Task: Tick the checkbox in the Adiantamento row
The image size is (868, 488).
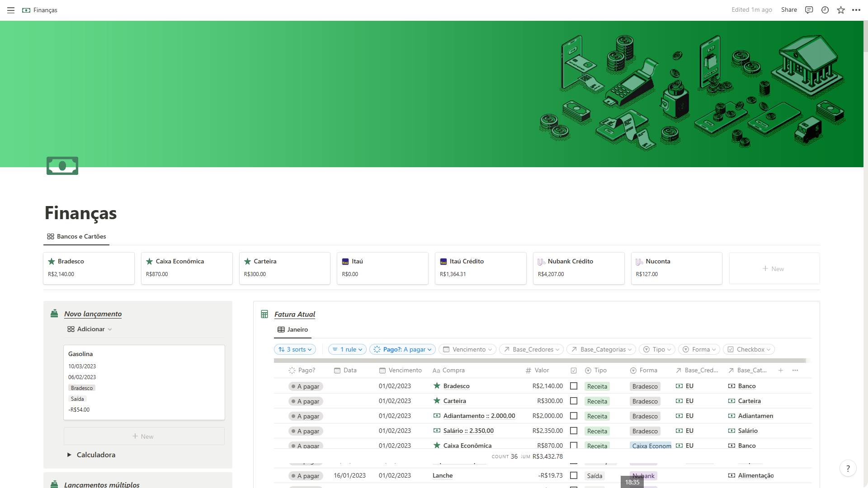Action: pyautogui.click(x=574, y=416)
